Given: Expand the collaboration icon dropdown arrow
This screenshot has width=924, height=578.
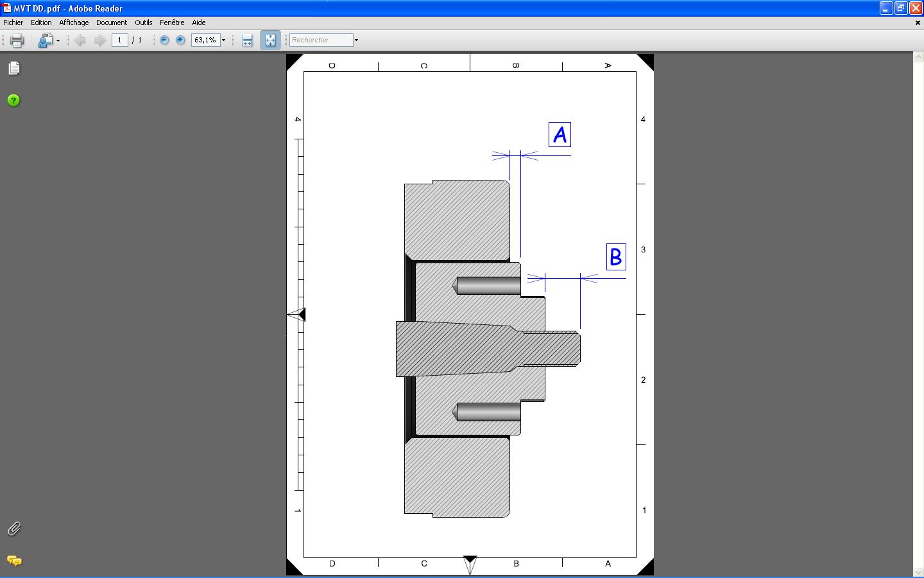Looking at the screenshot, I should [58, 40].
